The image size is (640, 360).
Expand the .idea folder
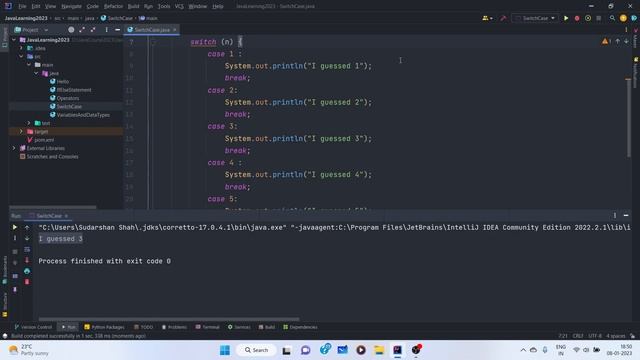click(21, 48)
